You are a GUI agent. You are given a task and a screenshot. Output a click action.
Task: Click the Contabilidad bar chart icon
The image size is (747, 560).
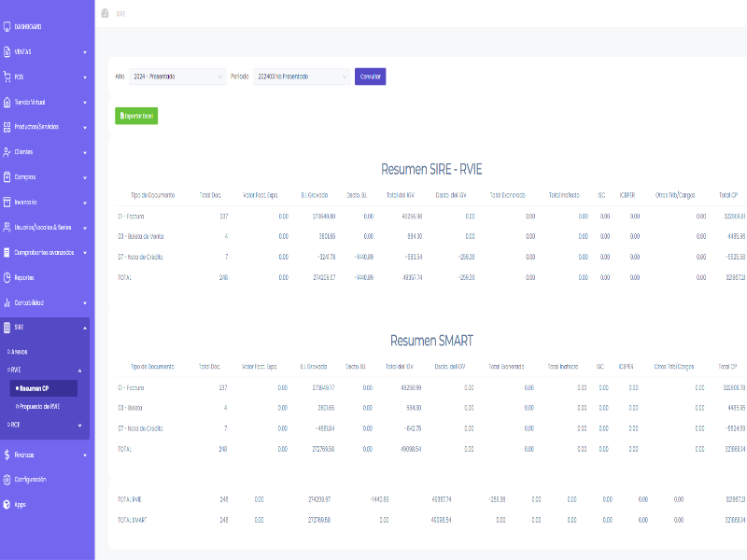(7, 302)
